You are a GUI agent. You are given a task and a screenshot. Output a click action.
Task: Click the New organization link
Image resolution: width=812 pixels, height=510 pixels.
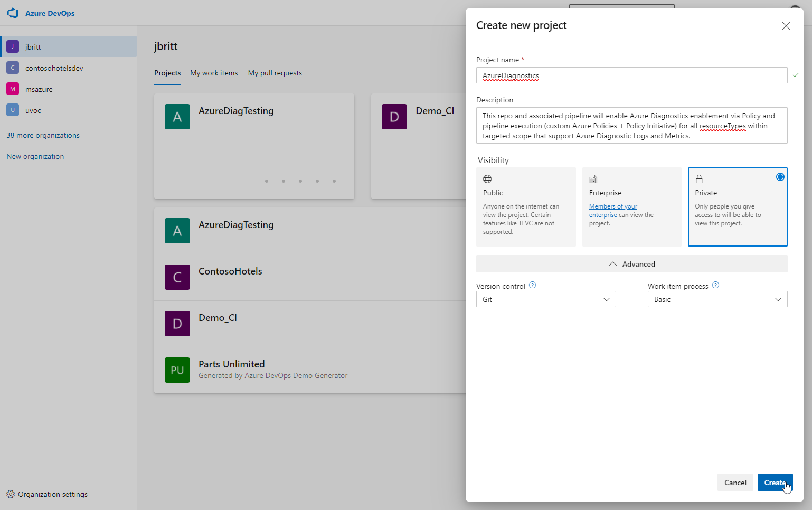click(x=35, y=156)
